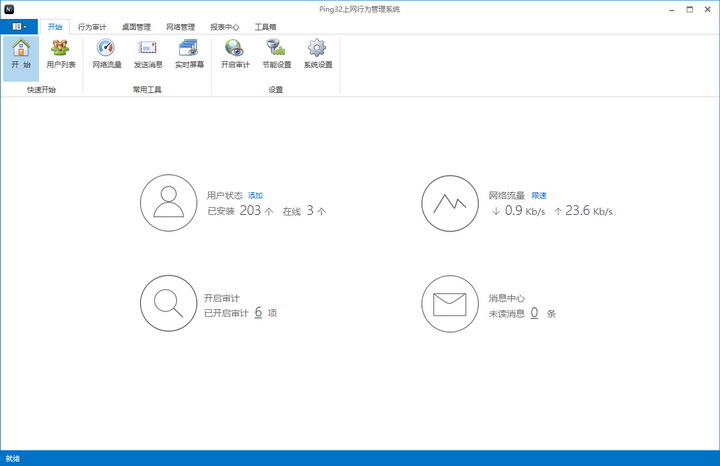This screenshot has width=720, height=466.
Task: Click the installed count 203
Action: 250,210
